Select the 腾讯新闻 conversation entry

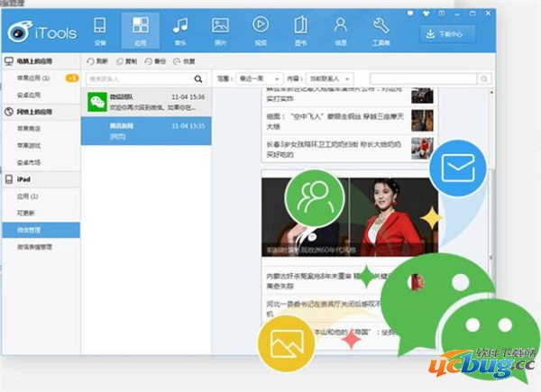[146, 131]
